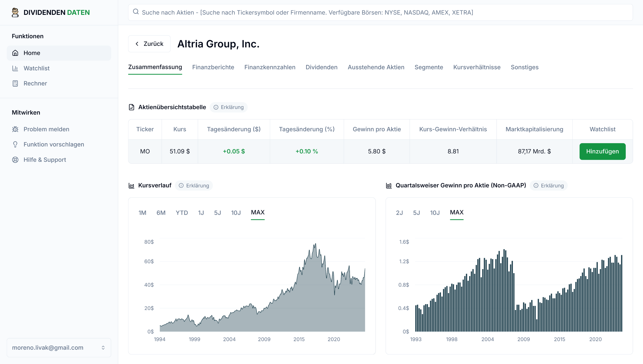Switch to the Sonstiges tab
This screenshot has width=643, height=364.
(x=525, y=67)
